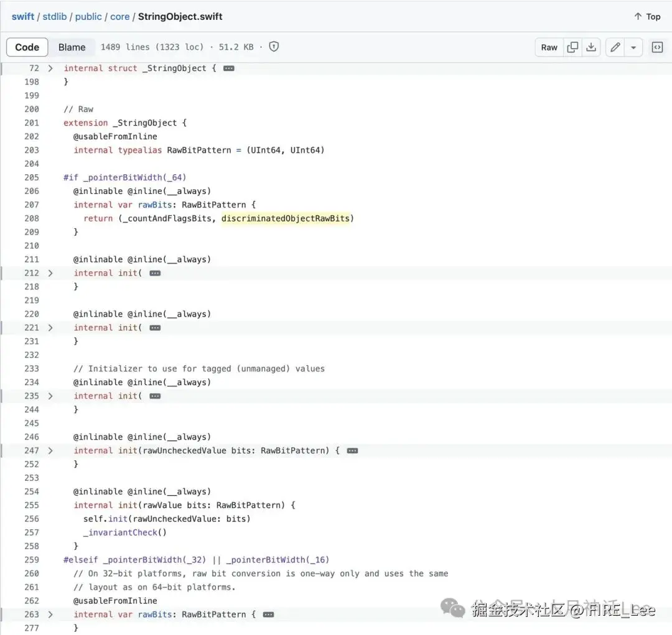Expand internal init at line 212
Screen dimensions: 672x635
(x=50, y=273)
